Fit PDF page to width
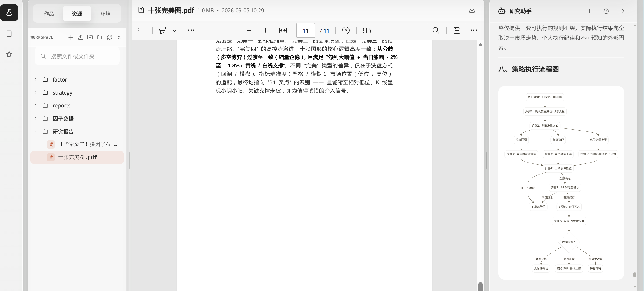Screen dimensions: 644x291 coord(283,30)
